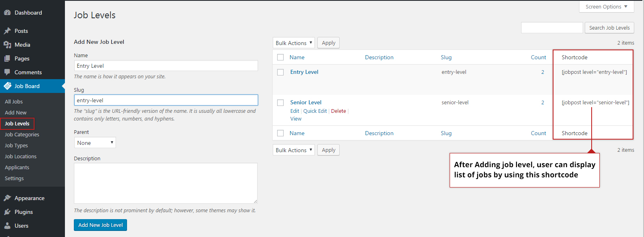
Task: Focus the job levels search box
Action: [552, 28]
